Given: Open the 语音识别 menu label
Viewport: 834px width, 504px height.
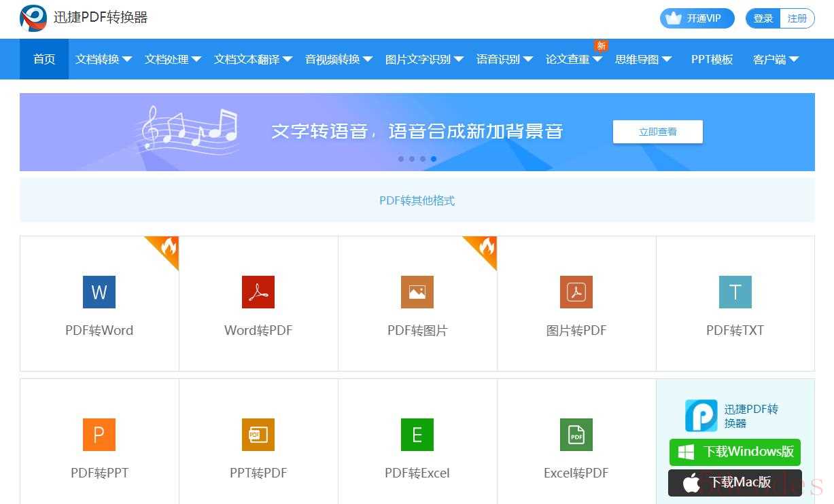Looking at the screenshot, I should pos(498,59).
